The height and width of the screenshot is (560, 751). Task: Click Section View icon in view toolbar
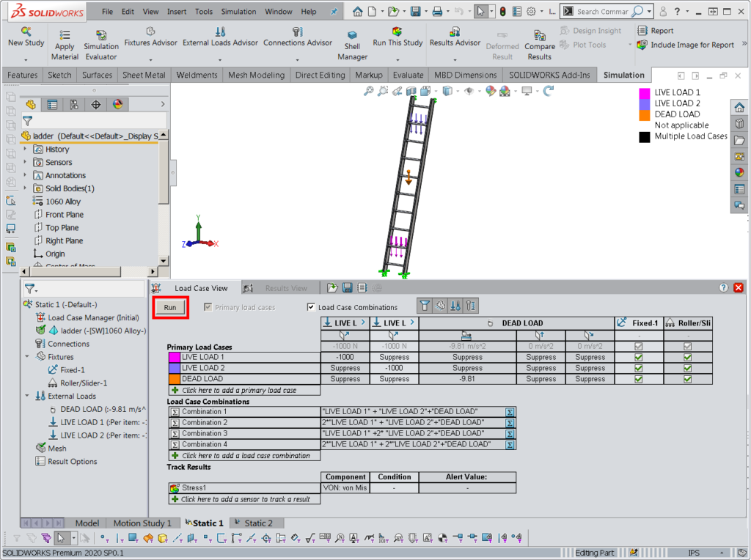tap(411, 91)
